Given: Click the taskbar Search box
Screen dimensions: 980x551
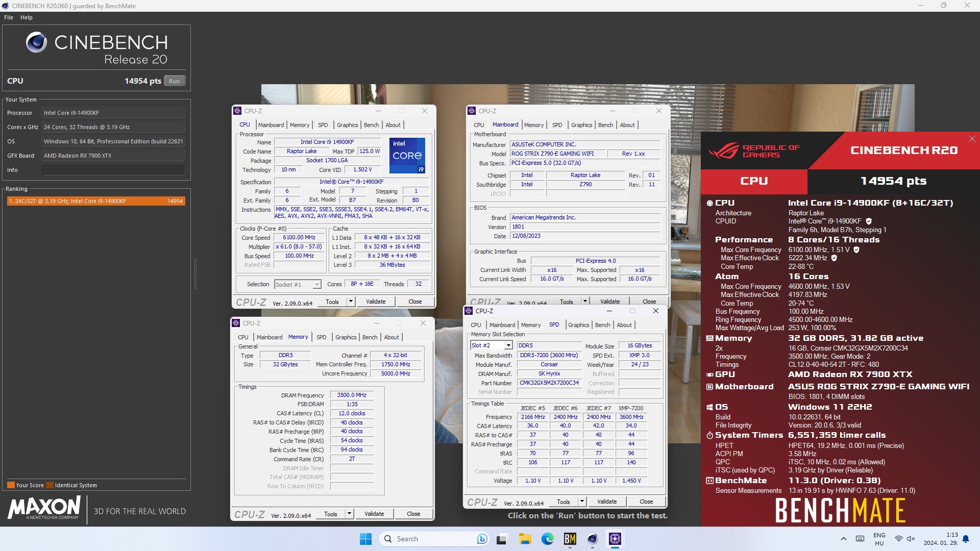Looking at the screenshot, I should [x=434, y=539].
